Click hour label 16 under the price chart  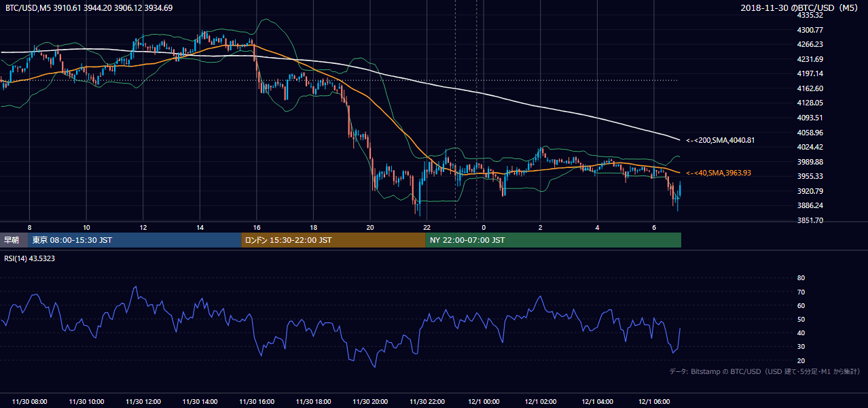click(x=257, y=227)
